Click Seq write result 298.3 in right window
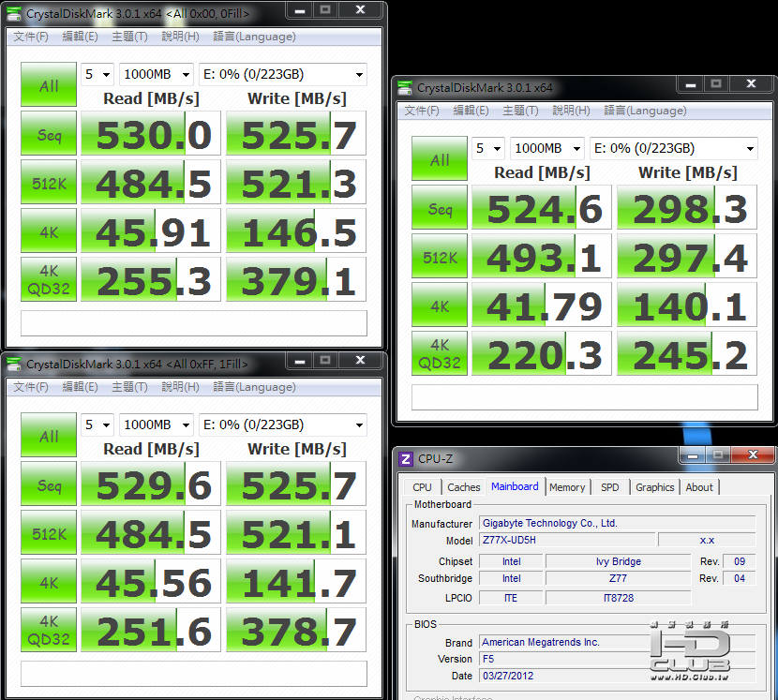The width and height of the screenshot is (778, 700). pos(687,207)
